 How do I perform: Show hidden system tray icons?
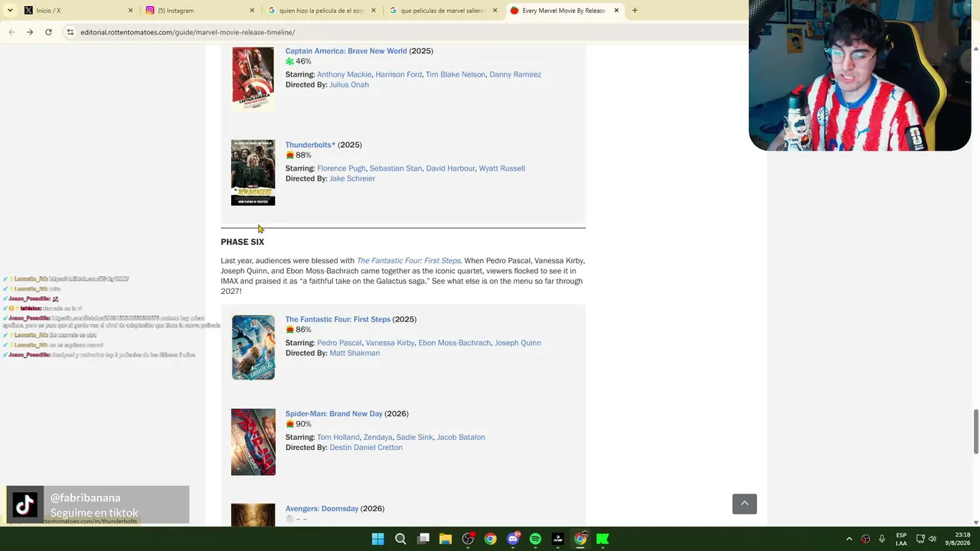tap(849, 539)
